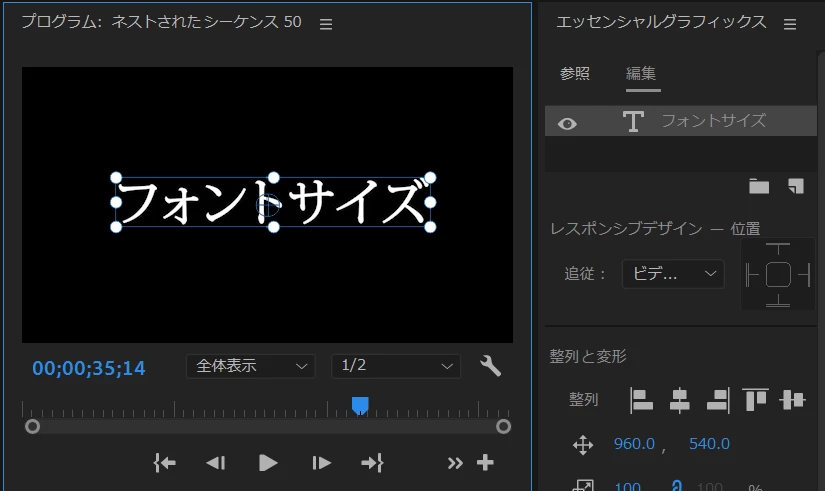Image resolution: width=825 pixels, height=491 pixels.
Task: Switch to the 参照 tab
Action: pos(575,74)
